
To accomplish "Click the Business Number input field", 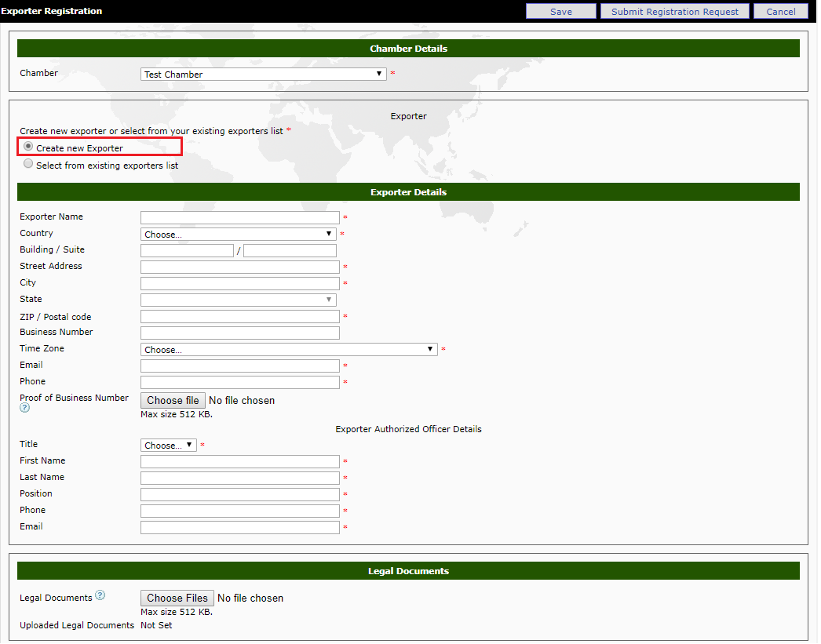I will (x=239, y=333).
